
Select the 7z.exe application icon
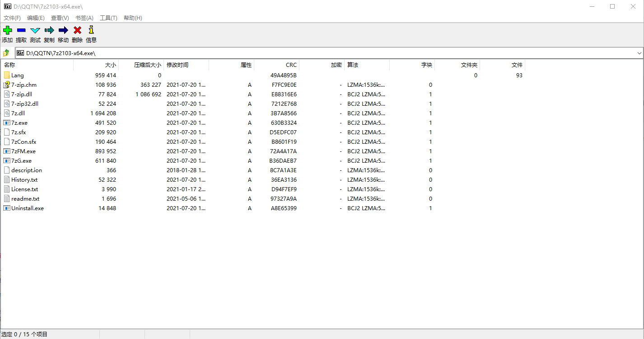click(7, 122)
